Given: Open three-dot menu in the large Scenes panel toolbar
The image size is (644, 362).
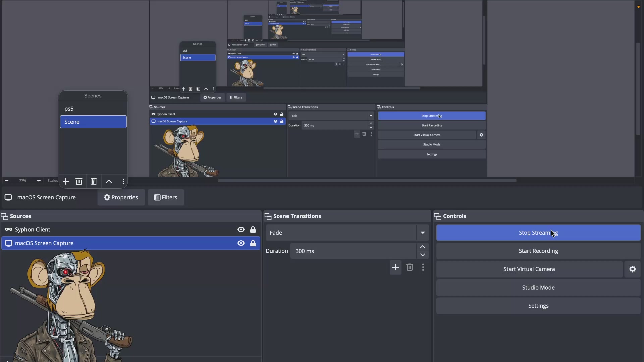Looking at the screenshot, I should (123, 182).
